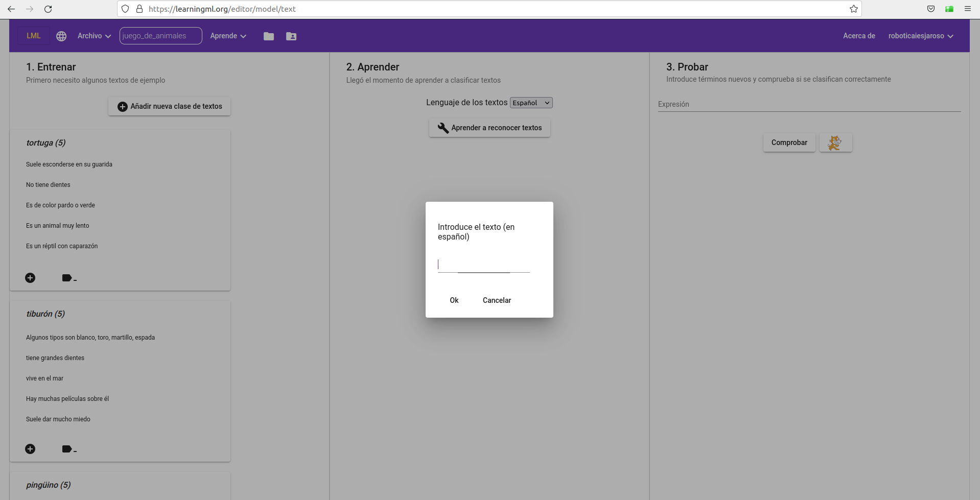Click the shared folder icon
980x500 pixels.
pyautogui.click(x=291, y=36)
